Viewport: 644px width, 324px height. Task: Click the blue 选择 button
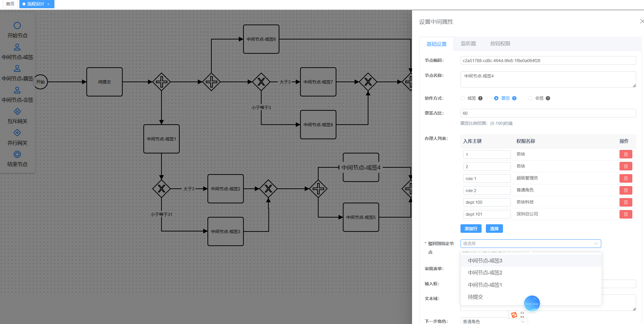click(494, 229)
